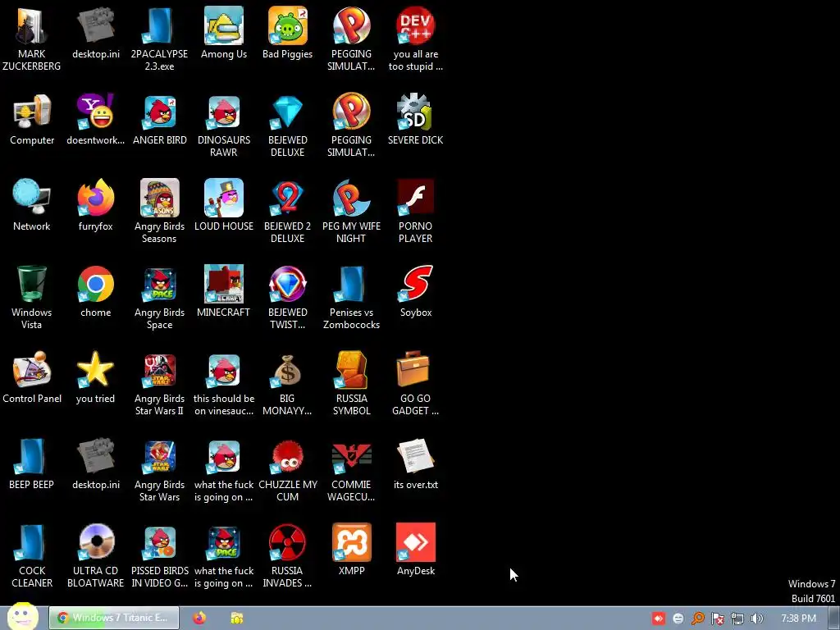Click AnyDesk icon in system tray
The width and height of the screenshot is (840, 630).
click(659, 619)
